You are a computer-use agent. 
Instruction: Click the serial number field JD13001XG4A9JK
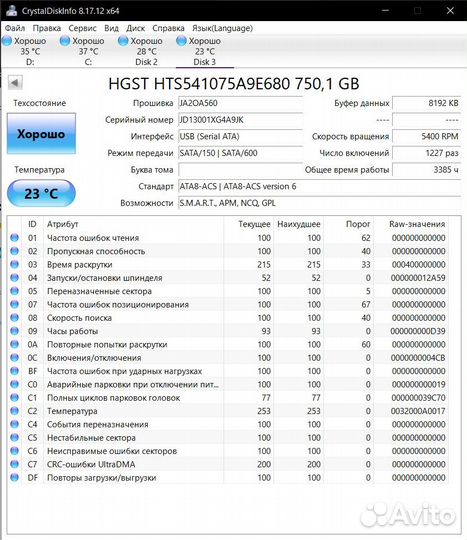tap(240, 120)
